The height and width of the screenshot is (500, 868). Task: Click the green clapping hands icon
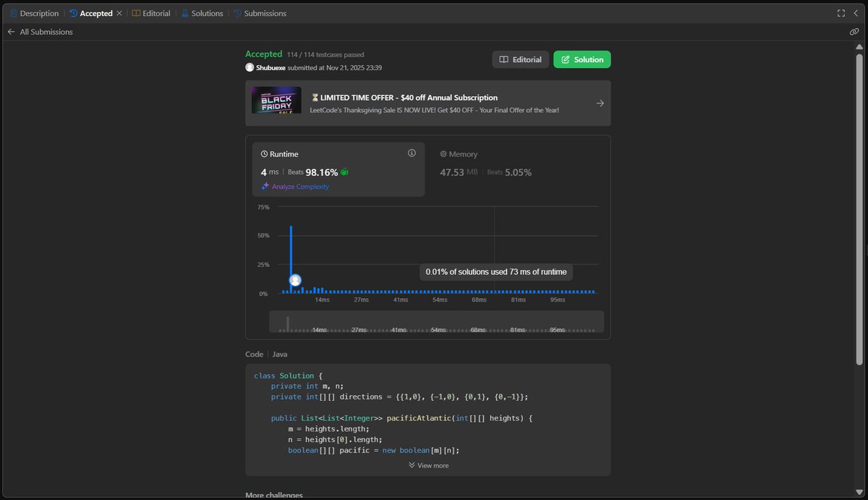(x=345, y=172)
